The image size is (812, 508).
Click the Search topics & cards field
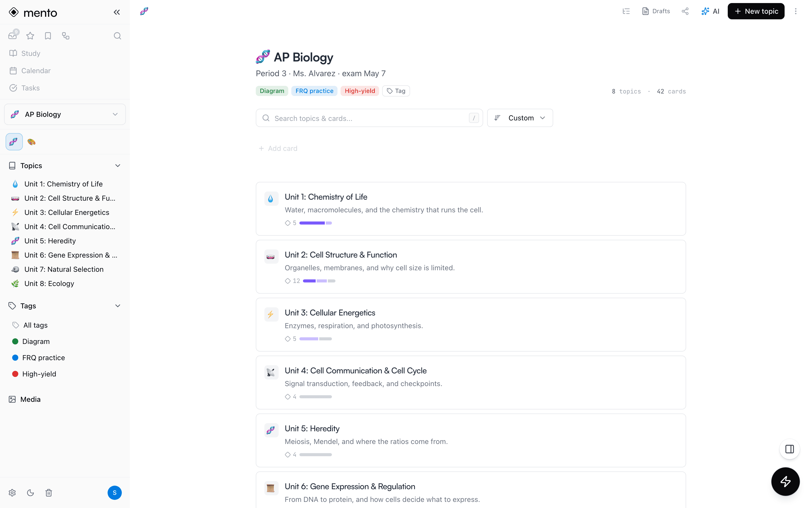pyautogui.click(x=369, y=118)
